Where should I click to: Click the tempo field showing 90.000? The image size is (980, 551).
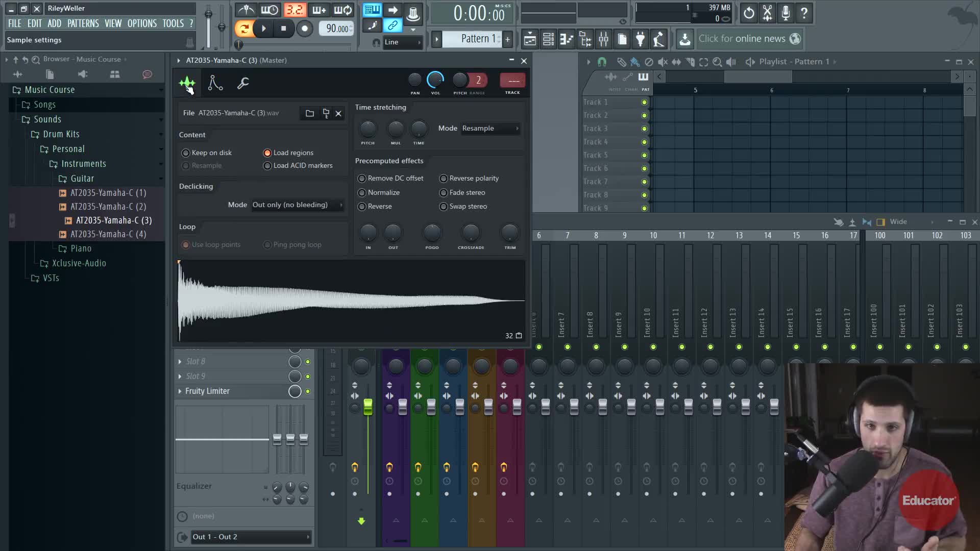[337, 29]
